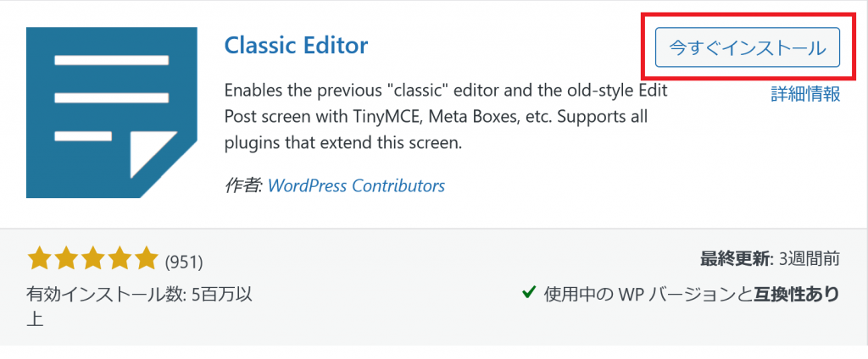The image size is (868, 359).
Task: Click the 作者 label before the author
Action: click(243, 185)
